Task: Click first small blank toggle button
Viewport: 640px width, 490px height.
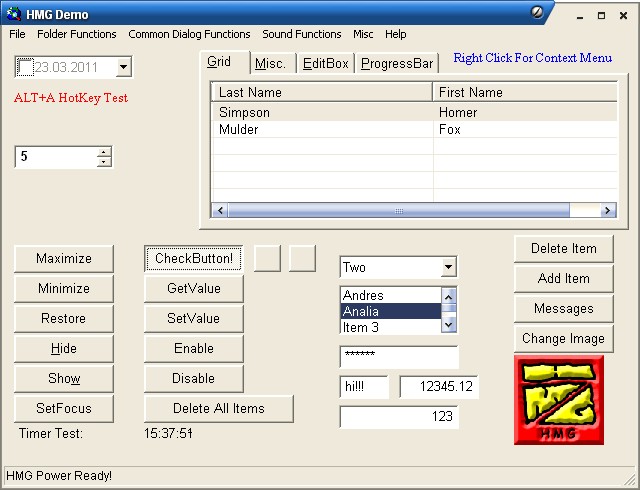Action: (x=267, y=258)
